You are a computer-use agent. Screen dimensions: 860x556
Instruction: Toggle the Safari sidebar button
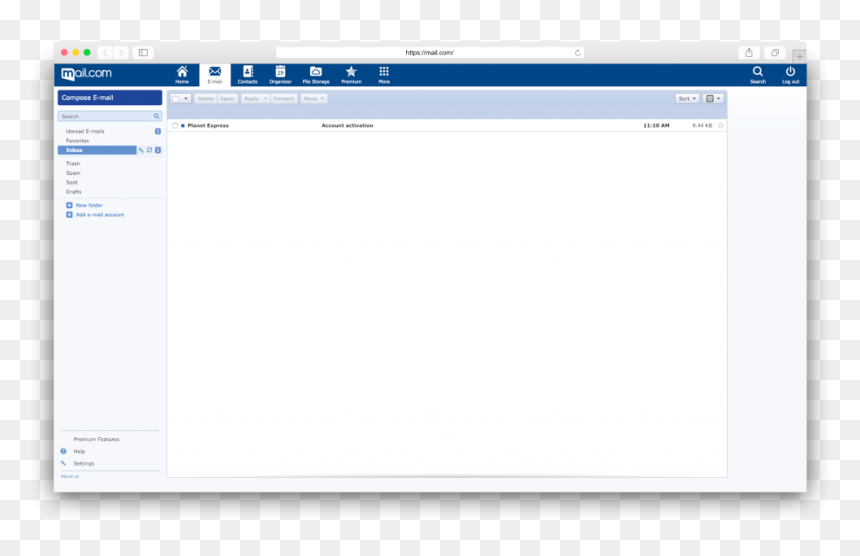pyautogui.click(x=143, y=53)
